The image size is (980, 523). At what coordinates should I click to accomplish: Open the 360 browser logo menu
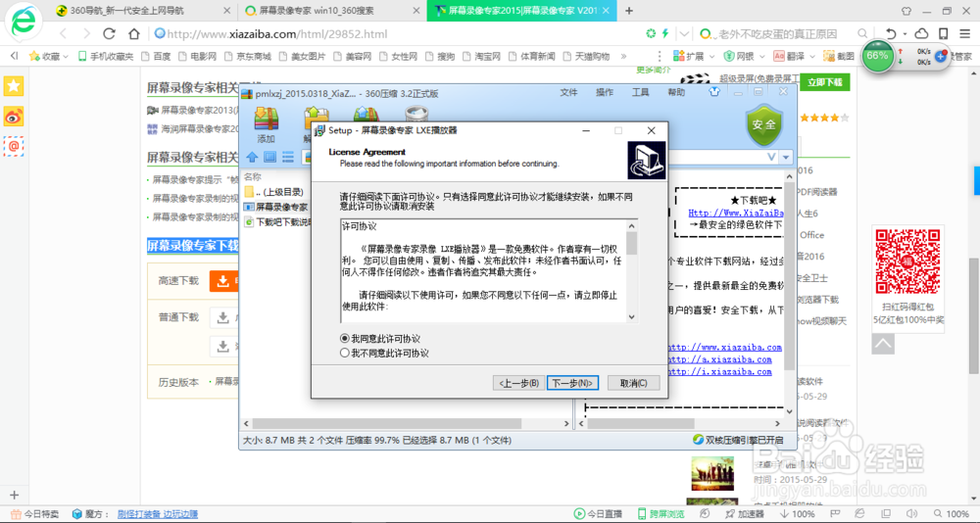point(24,22)
